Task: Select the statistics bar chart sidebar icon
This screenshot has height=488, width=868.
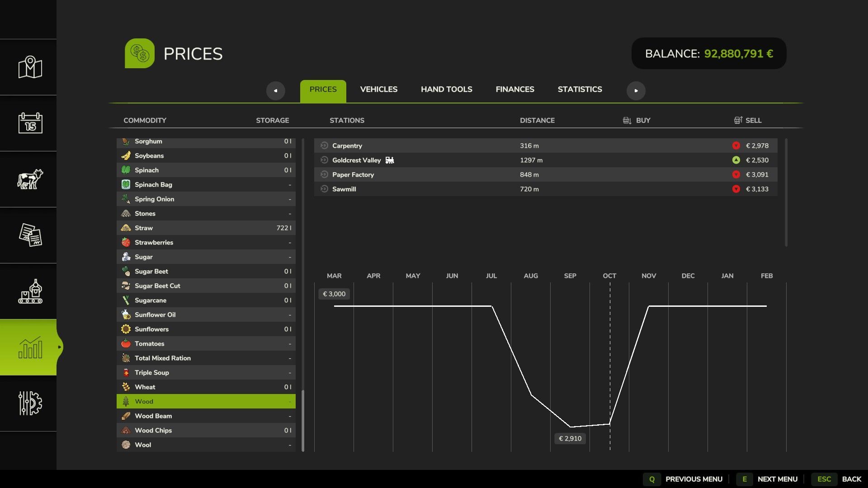Action: (30, 347)
